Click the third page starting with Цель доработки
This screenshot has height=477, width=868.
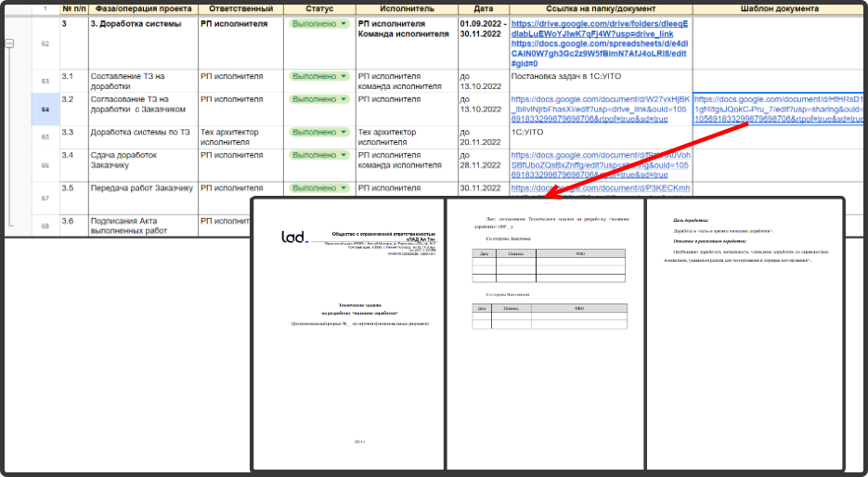coord(744,334)
